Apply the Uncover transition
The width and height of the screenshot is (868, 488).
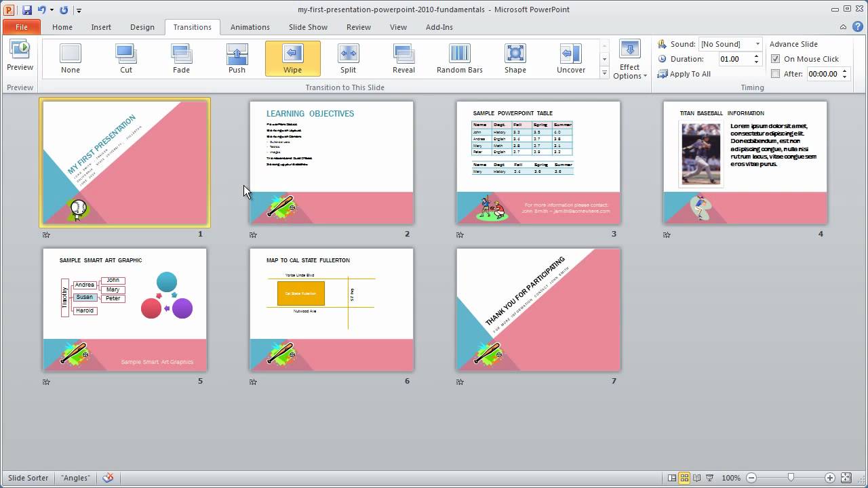[571, 58]
